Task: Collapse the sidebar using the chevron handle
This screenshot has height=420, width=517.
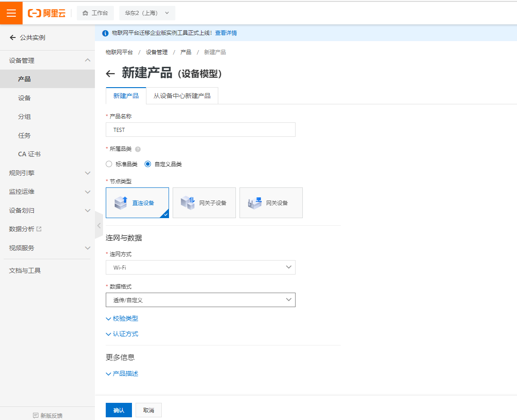Action: (99, 225)
